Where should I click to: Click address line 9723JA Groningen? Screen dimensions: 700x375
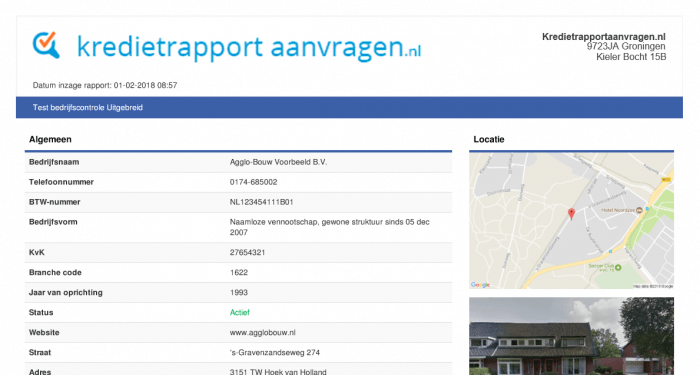(626, 46)
